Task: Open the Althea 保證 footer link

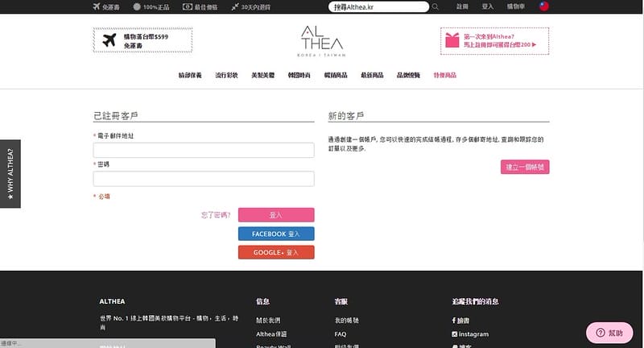Action: click(x=271, y=334)
